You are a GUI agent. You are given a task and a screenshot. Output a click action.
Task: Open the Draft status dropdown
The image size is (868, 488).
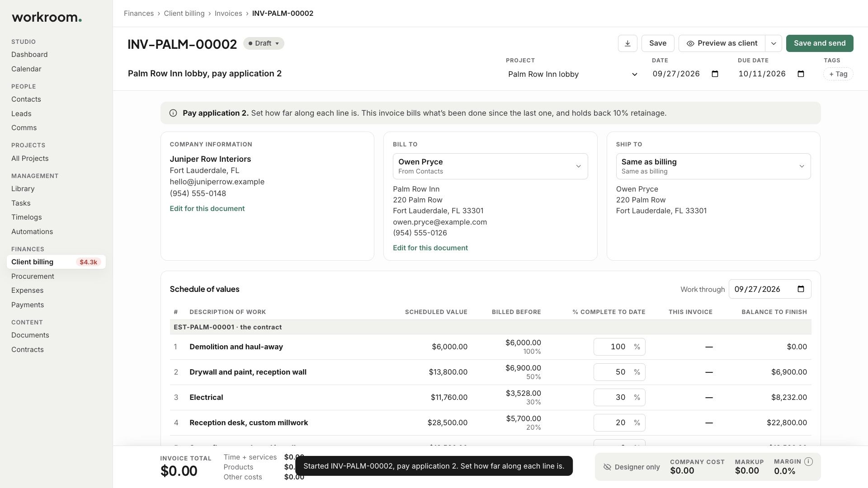[264, 43]
